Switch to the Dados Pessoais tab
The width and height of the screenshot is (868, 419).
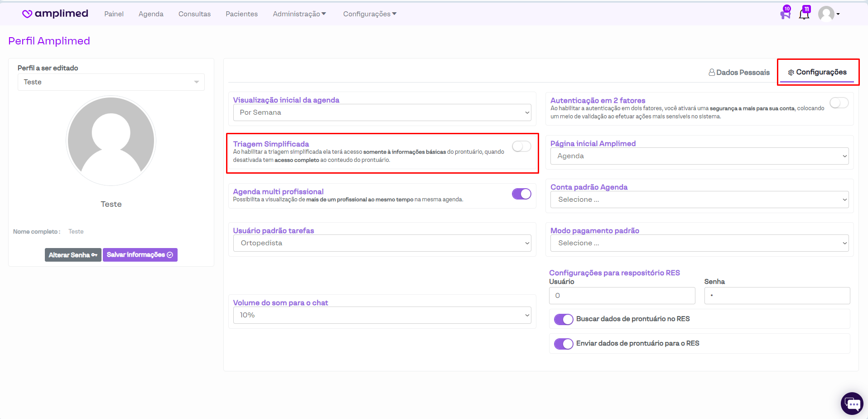(739, 73)
